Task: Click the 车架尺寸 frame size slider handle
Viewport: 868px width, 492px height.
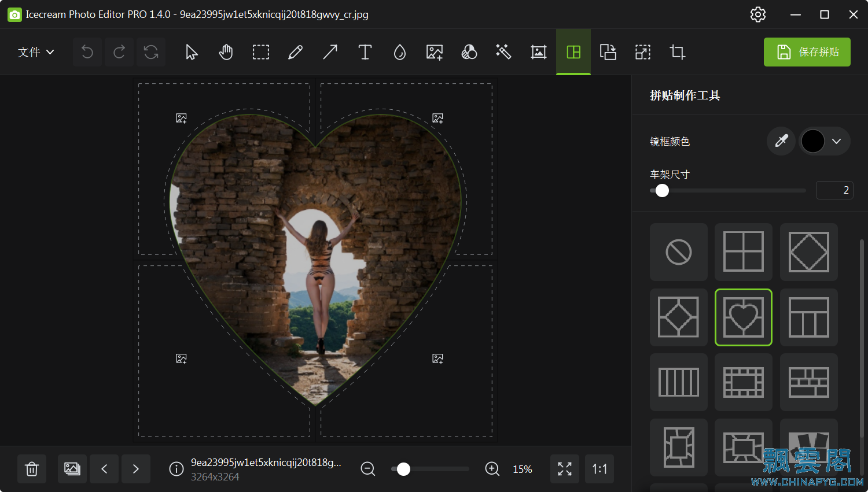Action: coord(663,190)
